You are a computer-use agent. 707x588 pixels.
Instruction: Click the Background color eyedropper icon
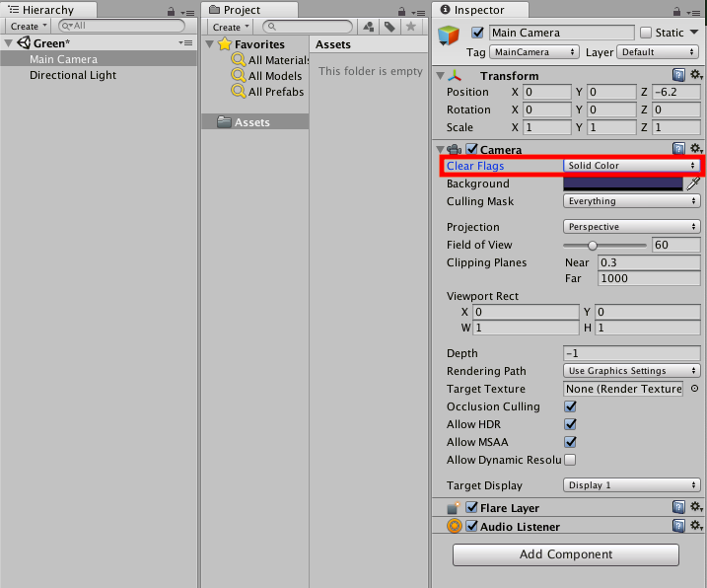[693, 184]
